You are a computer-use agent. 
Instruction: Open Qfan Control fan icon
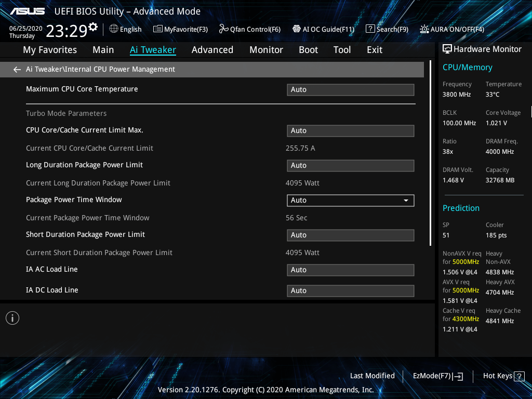223,29
